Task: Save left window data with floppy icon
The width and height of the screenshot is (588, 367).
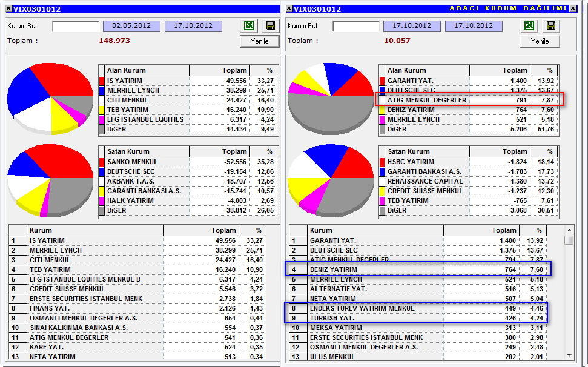Action: pos(270,25)
